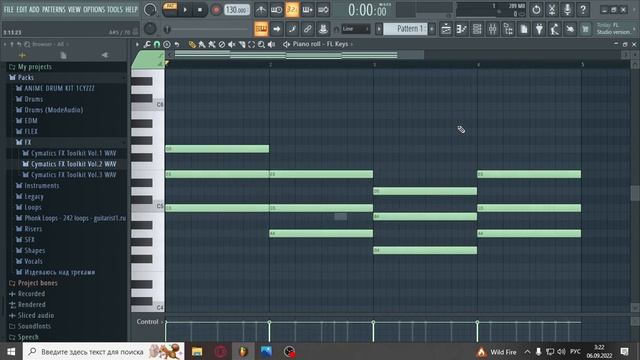Select the Paint brush tool in piano roll
640x360 pixels.
[202, 44]
